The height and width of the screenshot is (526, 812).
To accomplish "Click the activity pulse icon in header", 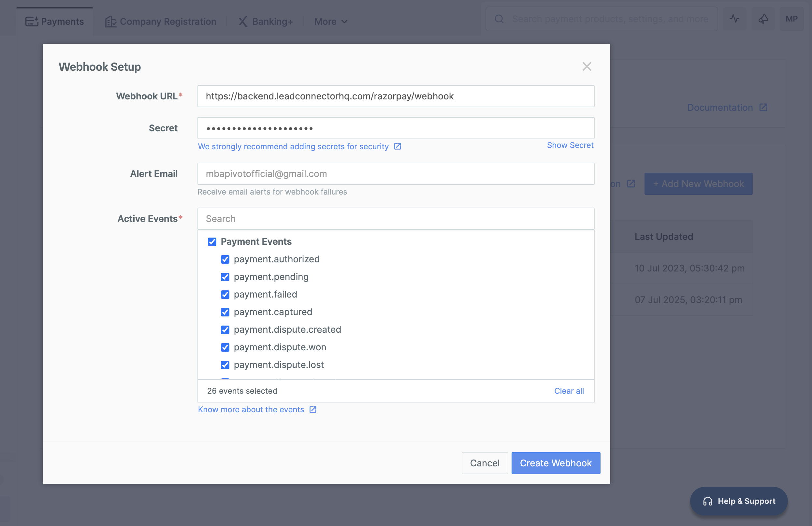I will click(734, 19).
